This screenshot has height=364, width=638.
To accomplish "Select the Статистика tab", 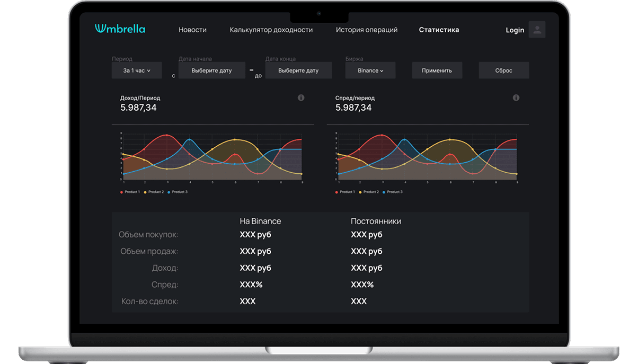I will tap(439, 30).
